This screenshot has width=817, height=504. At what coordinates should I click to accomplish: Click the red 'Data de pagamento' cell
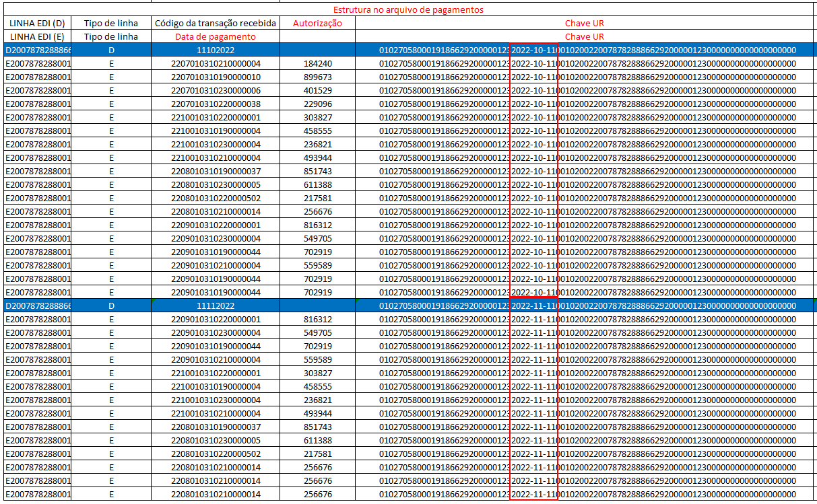tap(216, 36)
